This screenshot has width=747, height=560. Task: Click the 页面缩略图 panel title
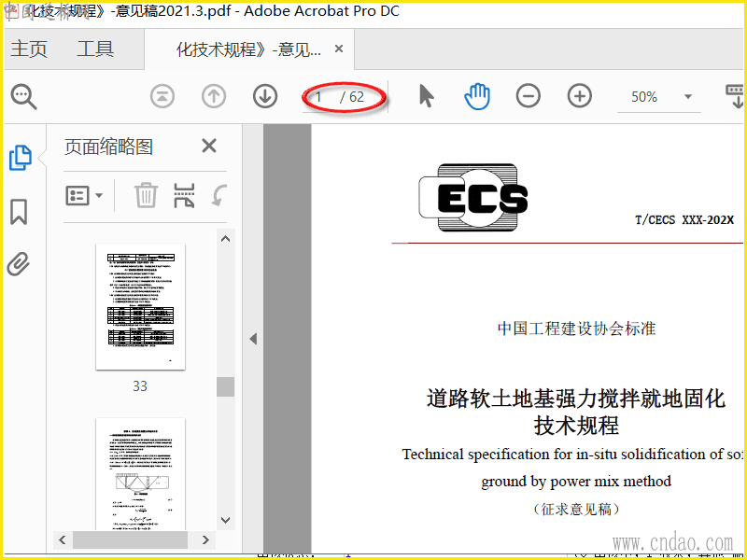pyautogui.click(x=108, y=147)
